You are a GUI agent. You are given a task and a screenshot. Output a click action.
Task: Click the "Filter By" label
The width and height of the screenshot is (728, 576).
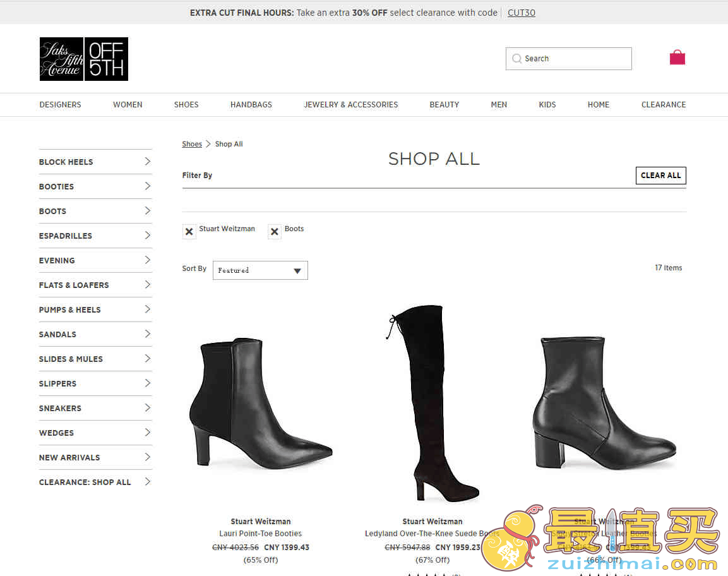coord(197,175)
